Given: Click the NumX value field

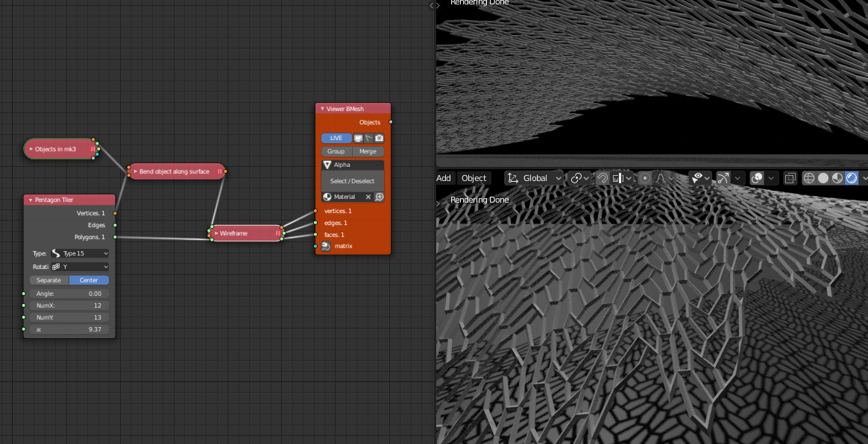Looking at the screenshot, I should [69, 305].
